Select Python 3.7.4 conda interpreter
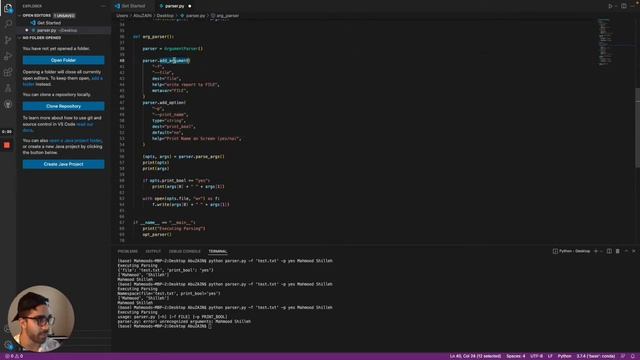The height and width of the screenshot is (360, 640). 596,356
